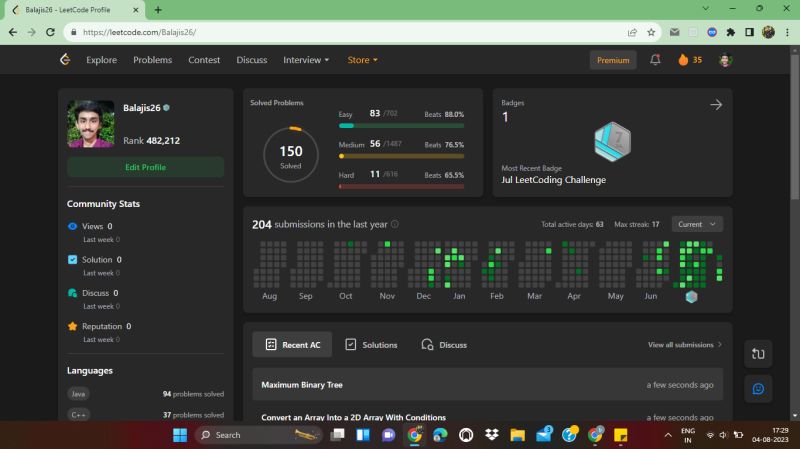Click the Easy problems progress bar

402,126
